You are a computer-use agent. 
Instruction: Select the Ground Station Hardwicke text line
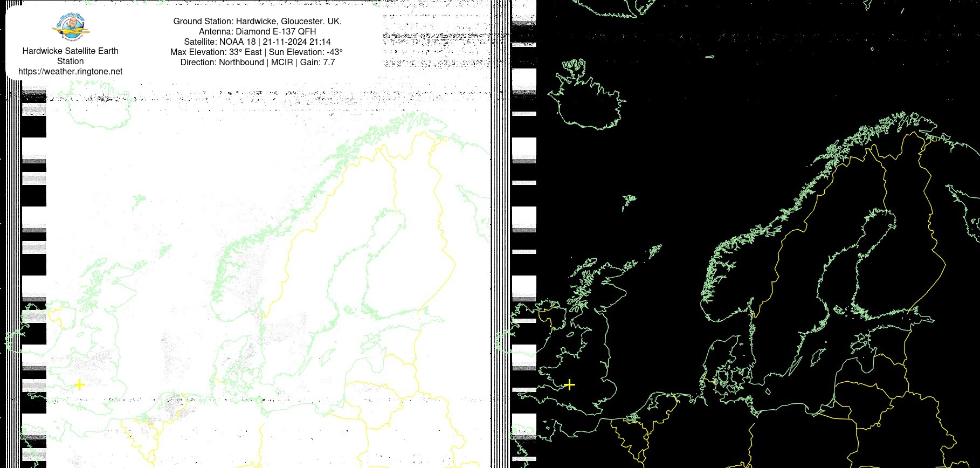coord(257,22)
